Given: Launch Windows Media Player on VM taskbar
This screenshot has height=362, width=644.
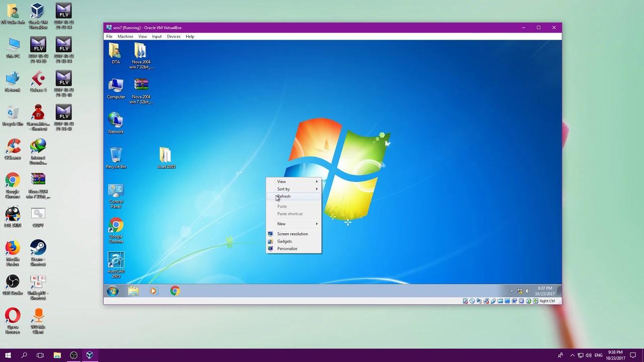Looking at the screenshot, I should 153,291.
